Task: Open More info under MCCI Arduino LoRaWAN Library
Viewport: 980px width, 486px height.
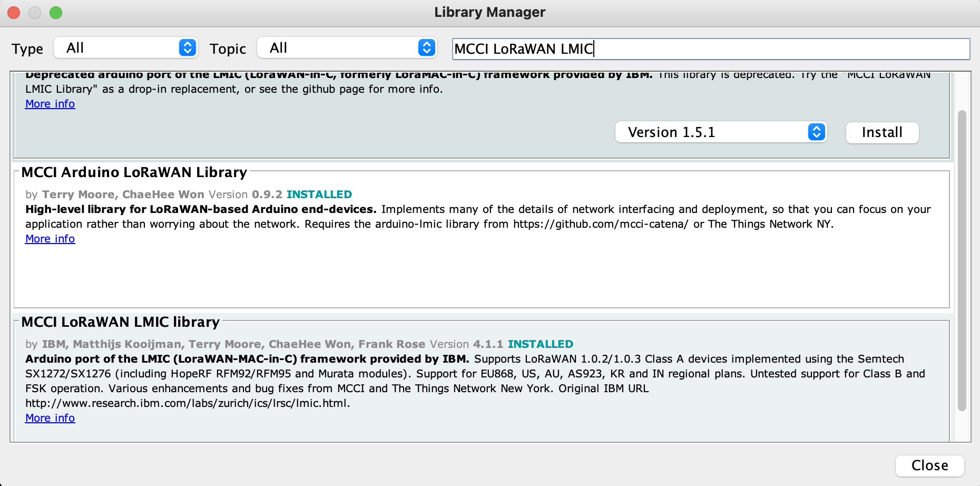Action: click(50, 239)
